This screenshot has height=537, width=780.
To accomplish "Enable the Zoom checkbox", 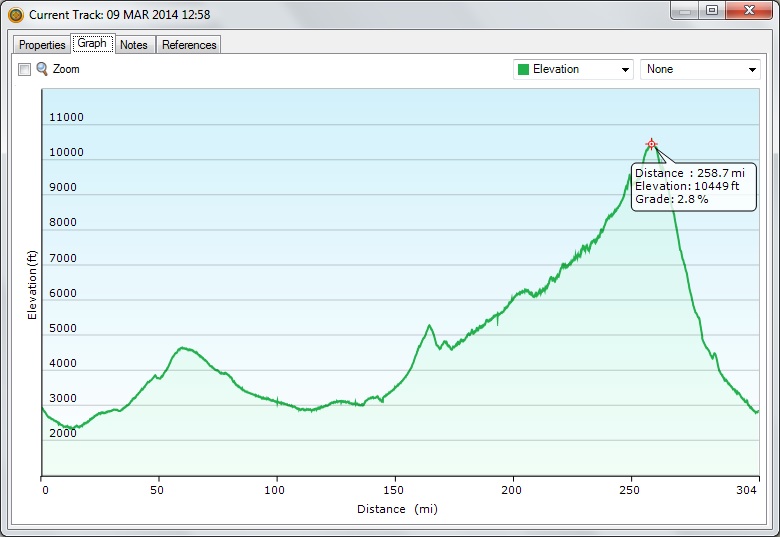I will [24, 69].
